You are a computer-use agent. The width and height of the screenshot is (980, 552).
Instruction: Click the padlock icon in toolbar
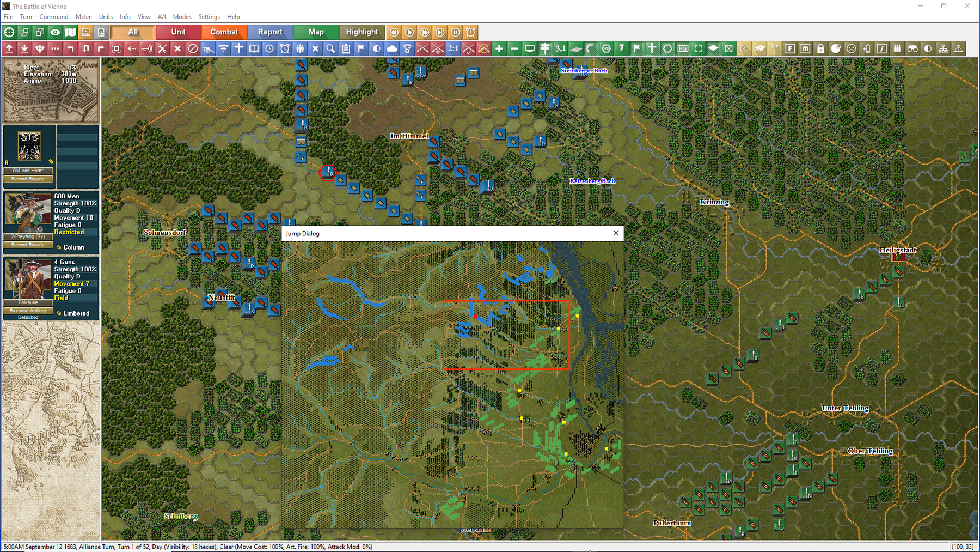(820, 48)
